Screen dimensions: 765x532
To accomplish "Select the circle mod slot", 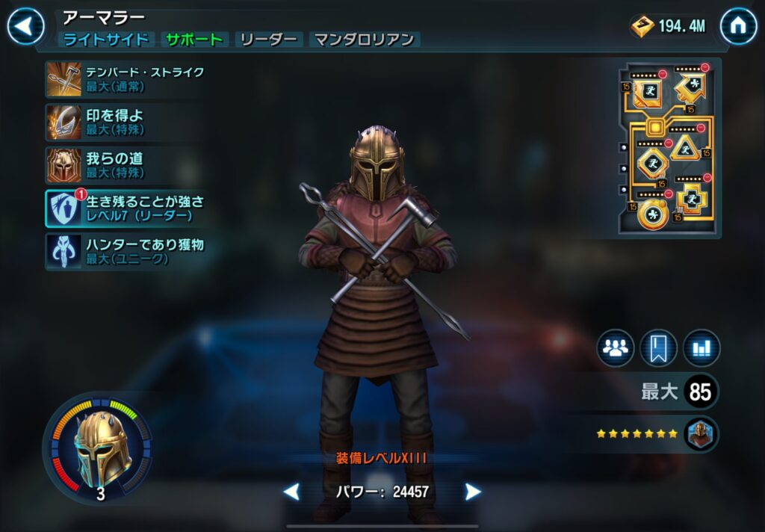I will (652, 214).
